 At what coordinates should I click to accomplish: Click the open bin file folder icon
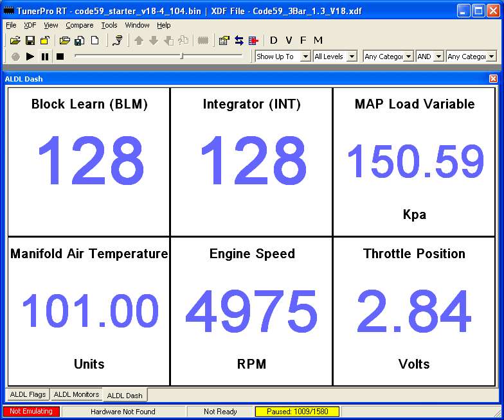pyautogui.click(x=15, y=40)
